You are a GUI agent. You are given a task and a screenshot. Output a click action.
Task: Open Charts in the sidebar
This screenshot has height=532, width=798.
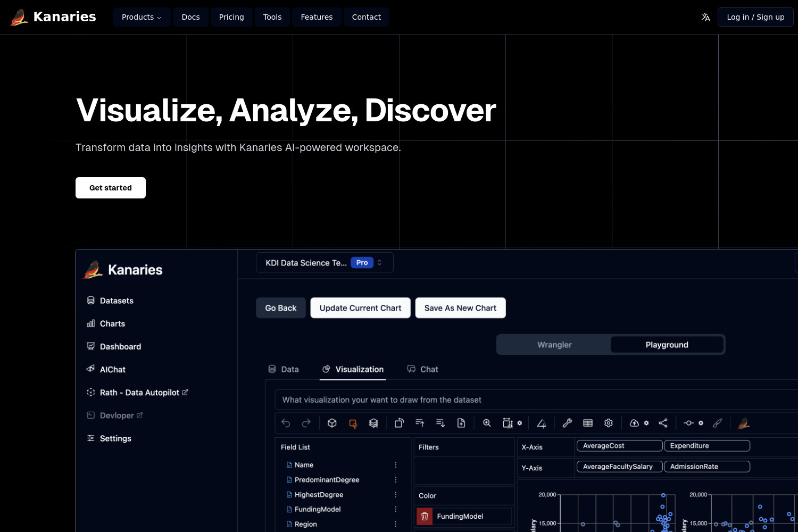click(x=106, y=323)
